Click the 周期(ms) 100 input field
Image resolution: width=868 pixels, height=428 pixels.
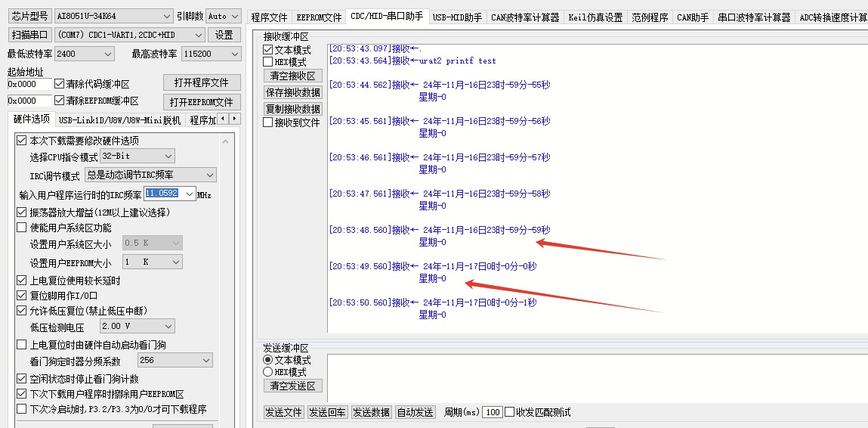pos(492,412)
